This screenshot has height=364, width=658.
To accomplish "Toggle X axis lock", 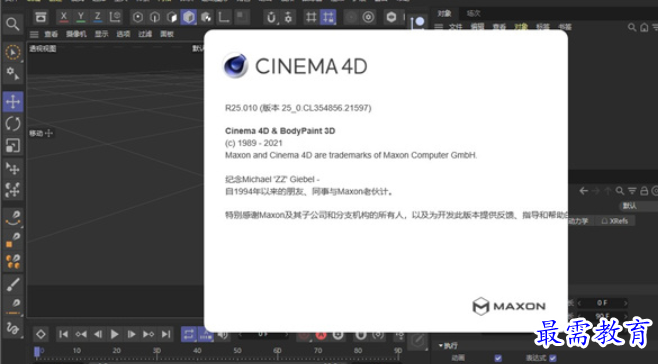I will [x=64, y=17].
